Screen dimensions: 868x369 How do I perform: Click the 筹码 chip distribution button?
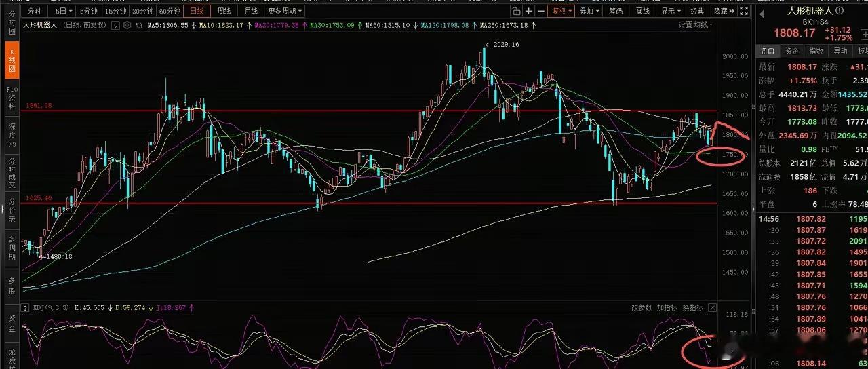tap(616, 11)
